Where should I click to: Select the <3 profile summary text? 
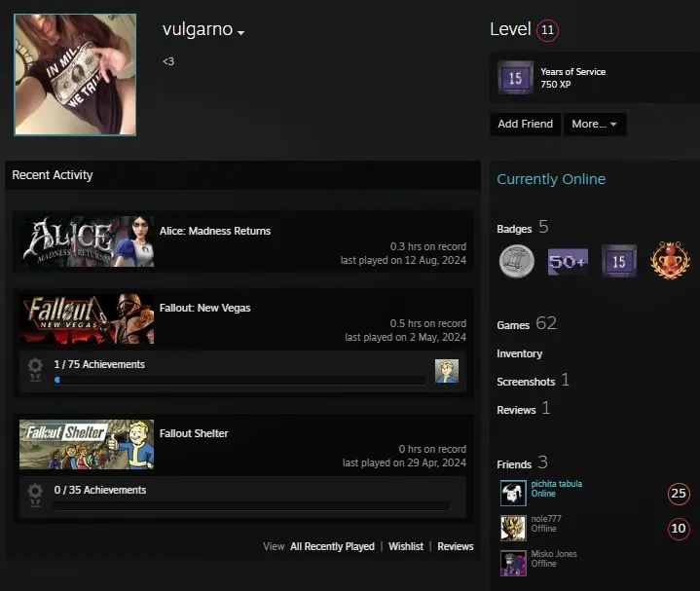(168, 61)
